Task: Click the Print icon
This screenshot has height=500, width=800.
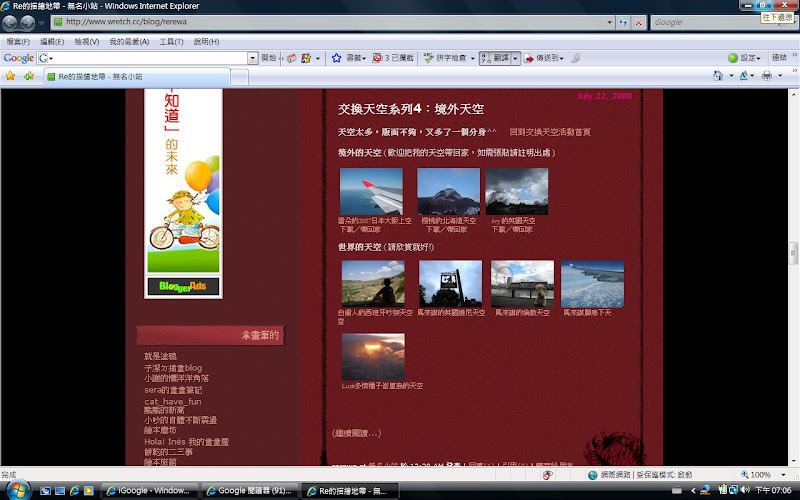Action: point(766,76)
